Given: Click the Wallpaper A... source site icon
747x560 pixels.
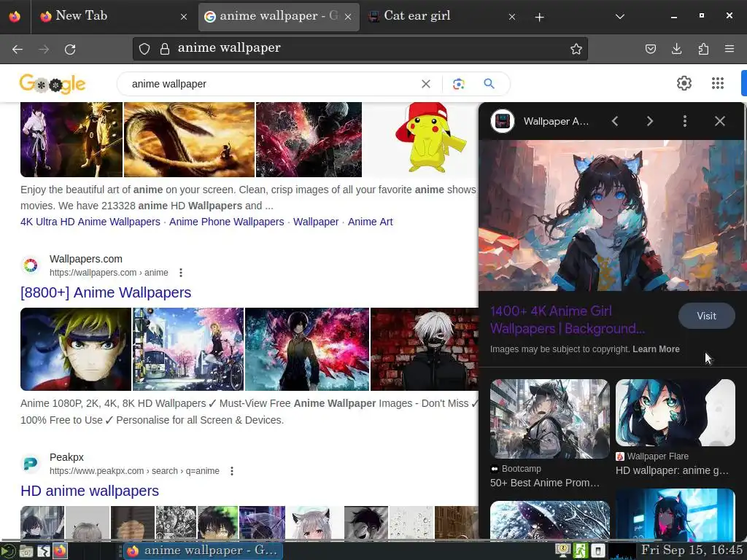Looking at the screenshot, I should point(503,121).
